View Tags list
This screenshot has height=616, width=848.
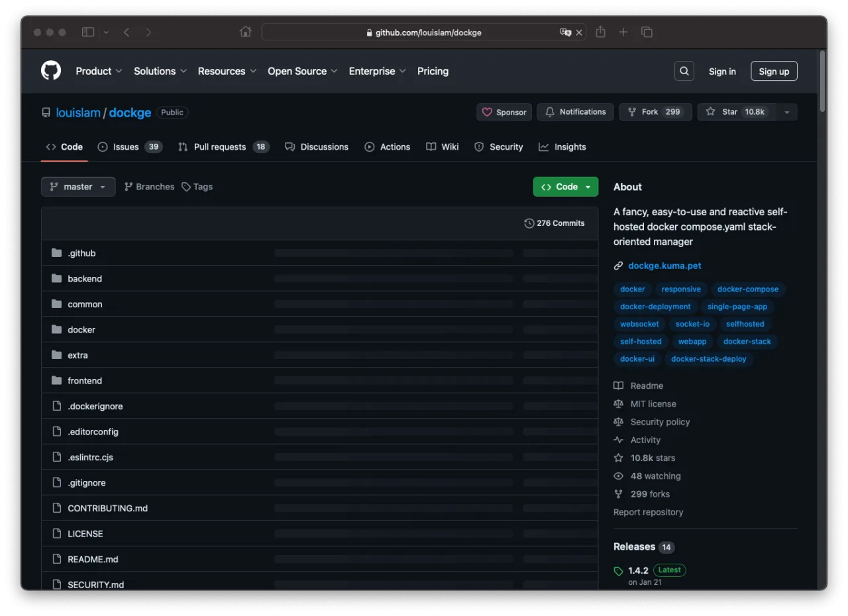[197, 187]
